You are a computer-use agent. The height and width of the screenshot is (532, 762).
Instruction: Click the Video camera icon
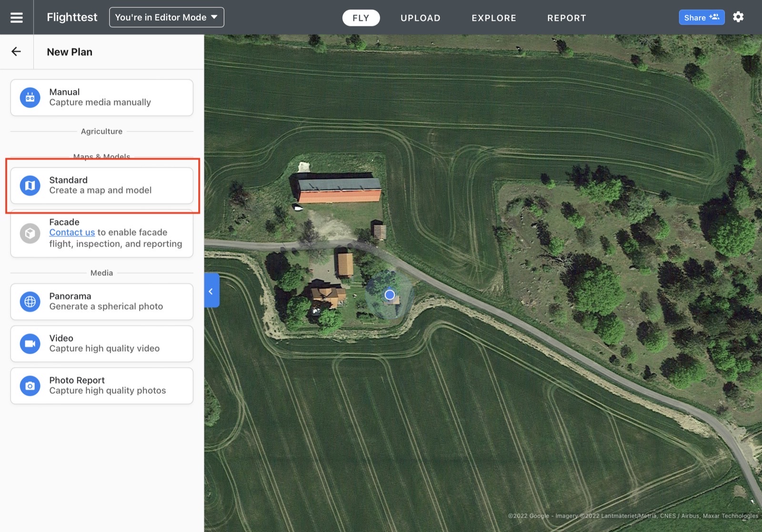pos(30,343)
